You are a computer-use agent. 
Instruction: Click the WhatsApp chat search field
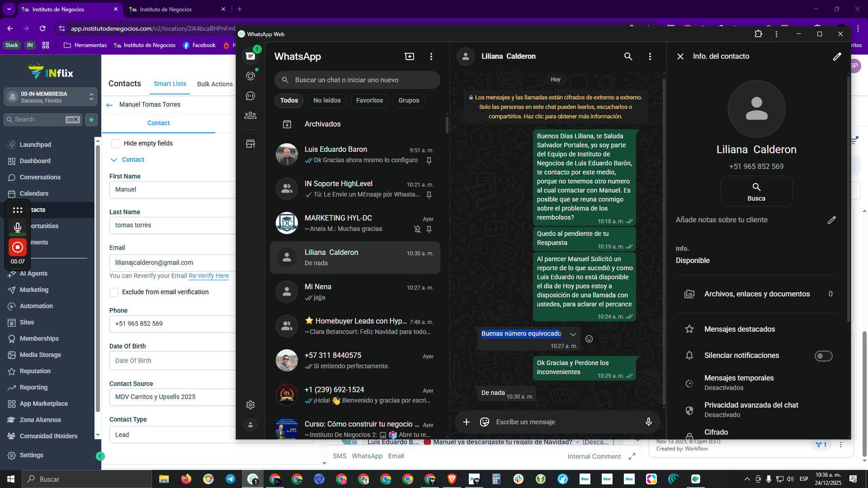(x=357, y=80)
